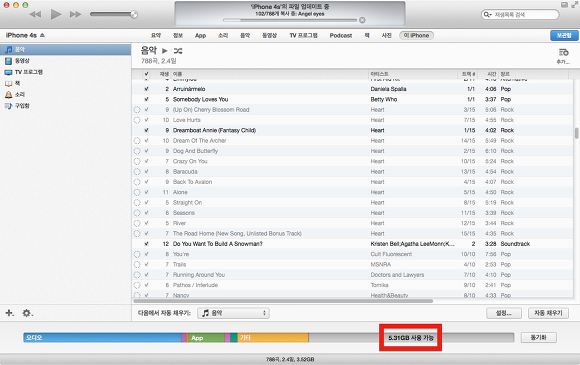The width and height of the screenshot is (580, 365).
Task: Click the blue 보관함 button
Action: (x=564, y=35)
